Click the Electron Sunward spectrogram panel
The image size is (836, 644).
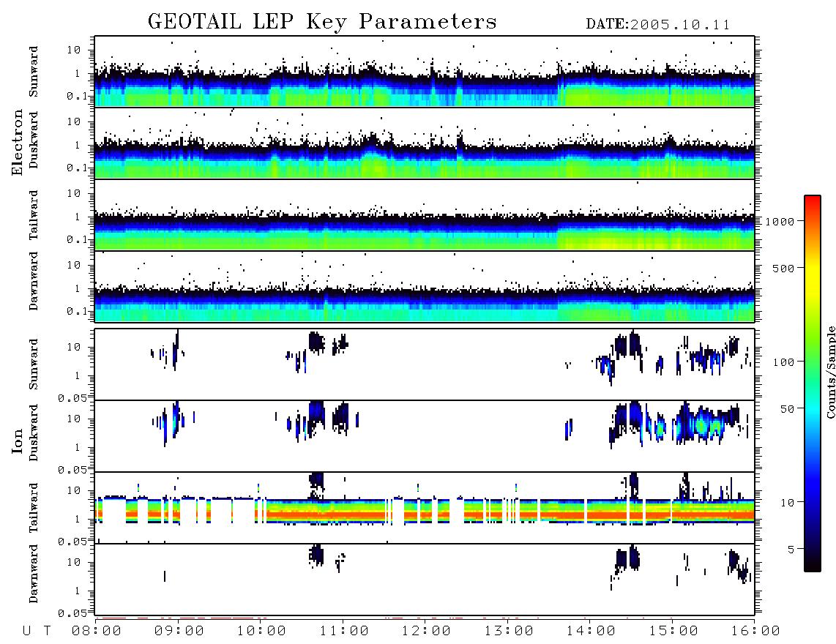425,72
